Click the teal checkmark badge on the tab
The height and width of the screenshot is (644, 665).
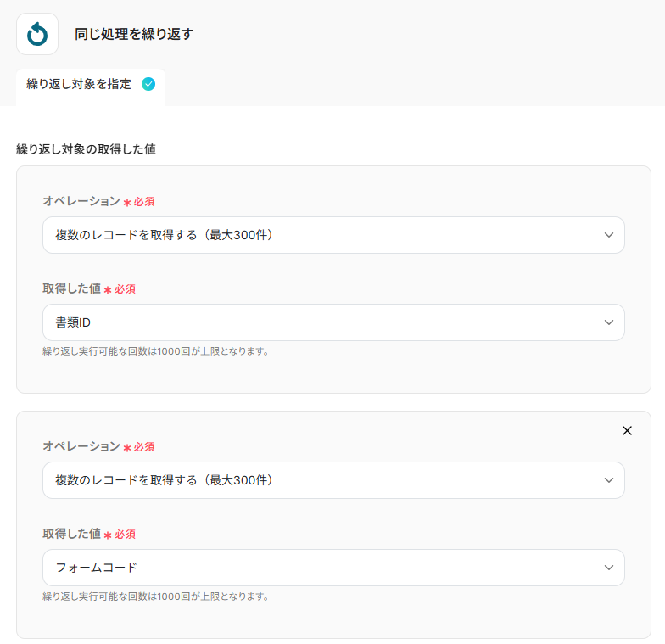pos(148,84)
